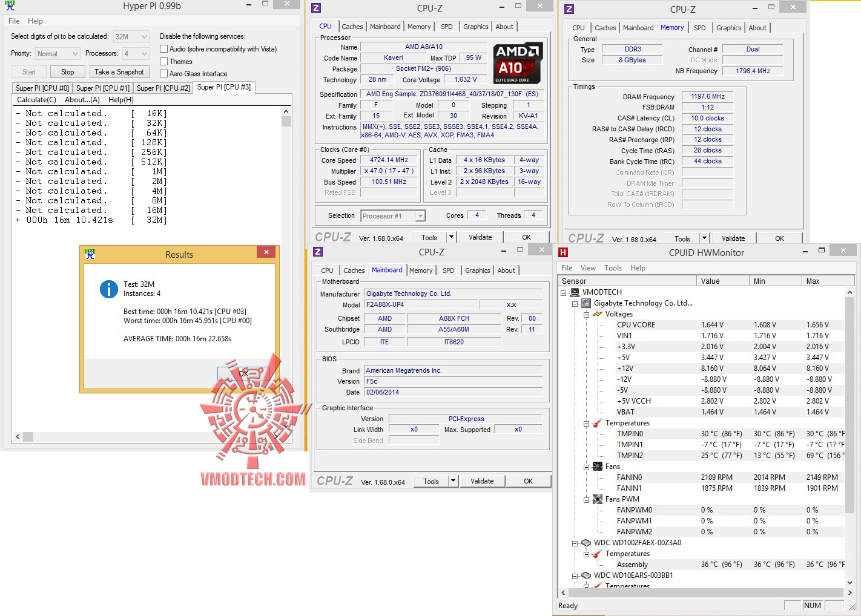861x616 pixels.
Task: Open the digits of pi dropdown showing 32M
Action: 131,37
